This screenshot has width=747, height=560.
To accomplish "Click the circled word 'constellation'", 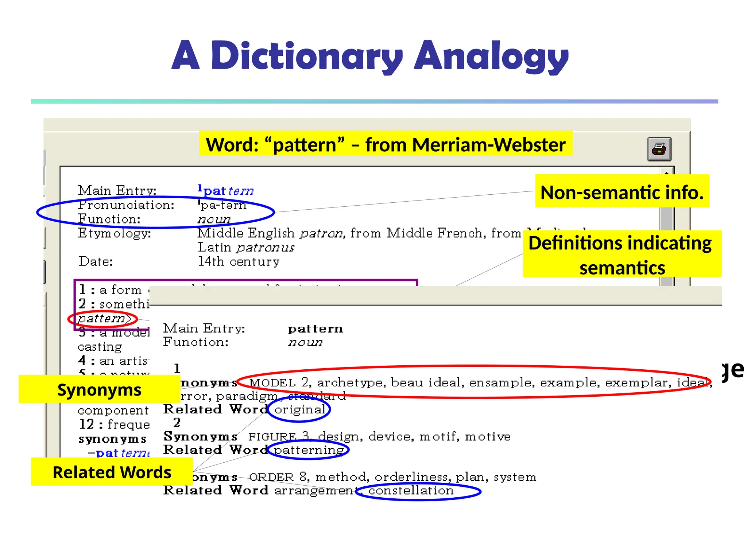I will point(411,491).
